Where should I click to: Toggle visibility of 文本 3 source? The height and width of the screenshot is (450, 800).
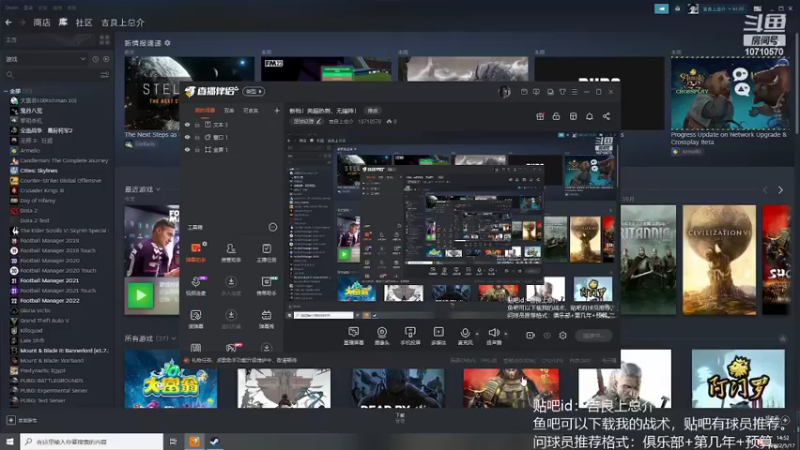[187, 125]
